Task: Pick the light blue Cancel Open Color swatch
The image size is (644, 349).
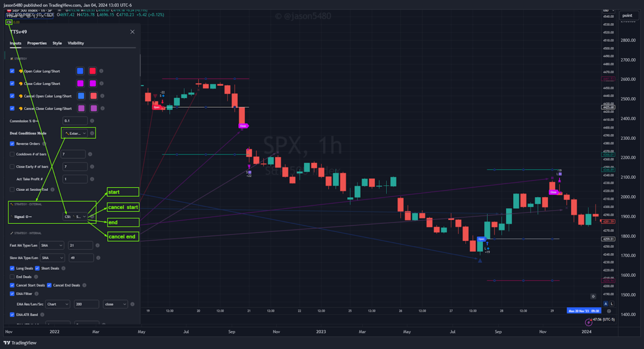Action: coord(81,96)
